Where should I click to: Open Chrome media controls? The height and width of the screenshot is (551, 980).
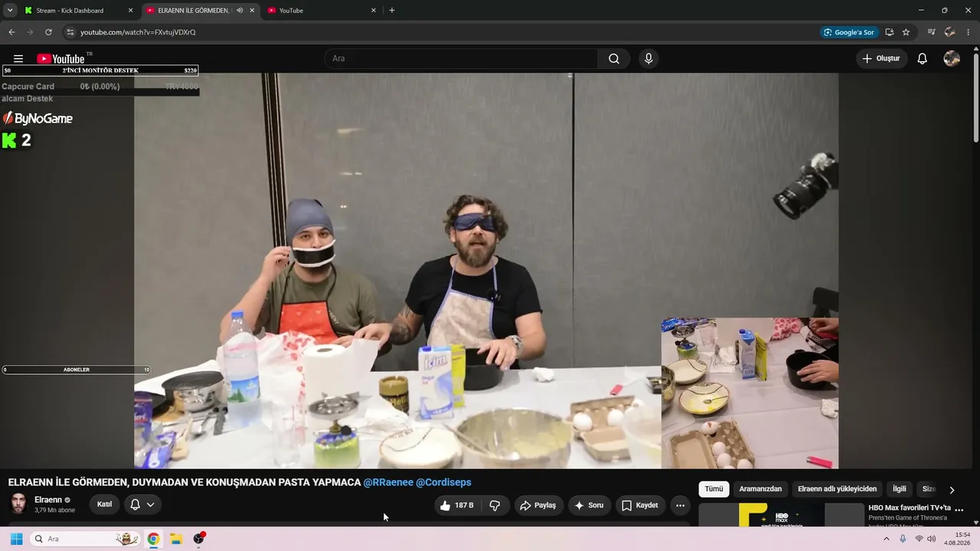pos(932,32)
